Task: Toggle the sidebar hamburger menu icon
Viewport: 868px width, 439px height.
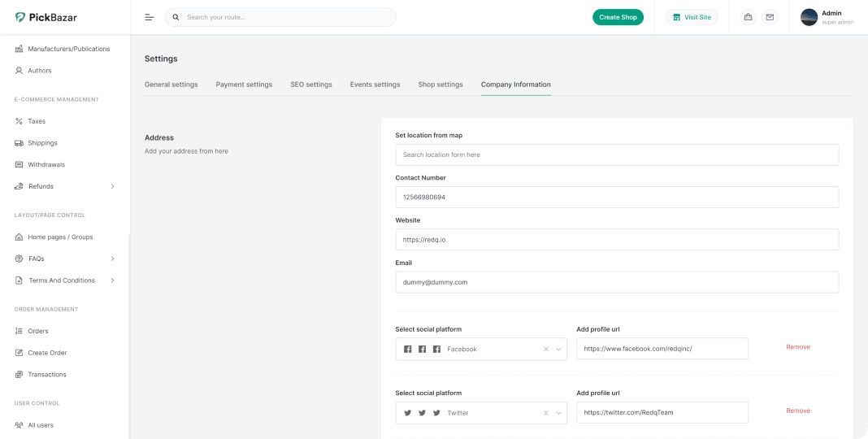Action: click(150, 17)
